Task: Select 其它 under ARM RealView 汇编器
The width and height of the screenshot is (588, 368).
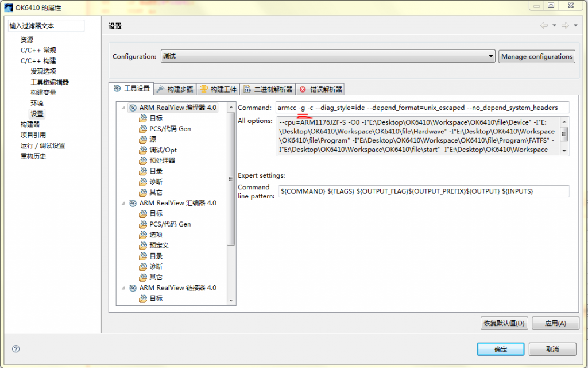Action: (x=156, y=278)
